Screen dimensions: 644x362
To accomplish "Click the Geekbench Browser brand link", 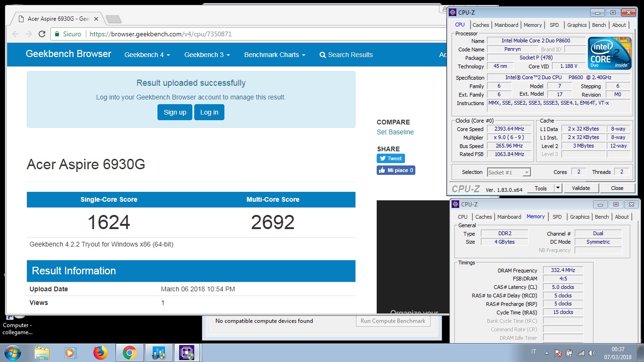I will (68, 54).
